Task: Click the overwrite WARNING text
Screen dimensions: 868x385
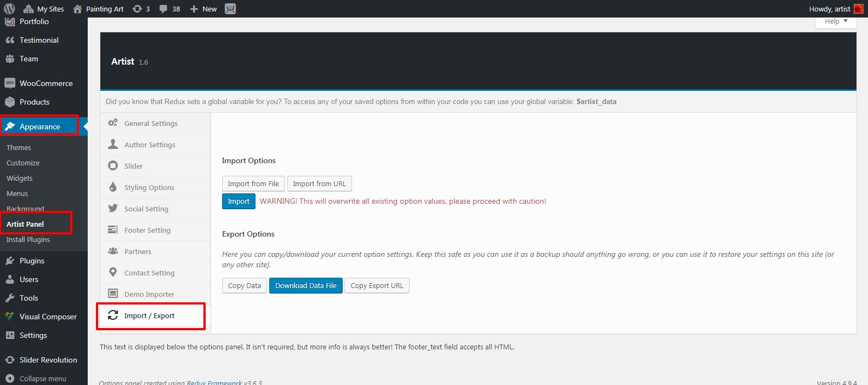Action: coord(403,201)
